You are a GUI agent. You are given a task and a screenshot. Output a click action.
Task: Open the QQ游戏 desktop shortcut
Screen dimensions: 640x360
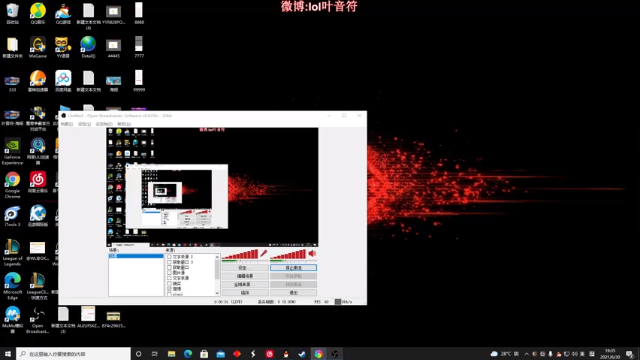coord(63,13)
